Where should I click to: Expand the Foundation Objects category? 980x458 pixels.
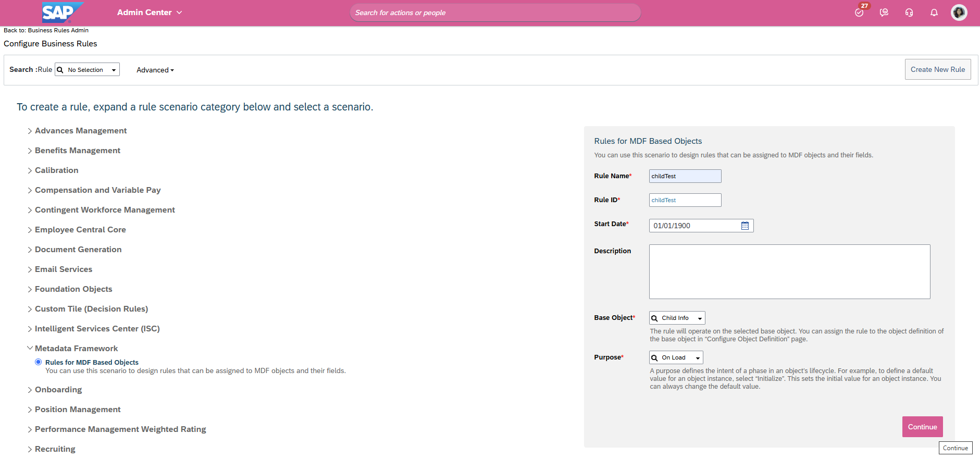[70, 289]
